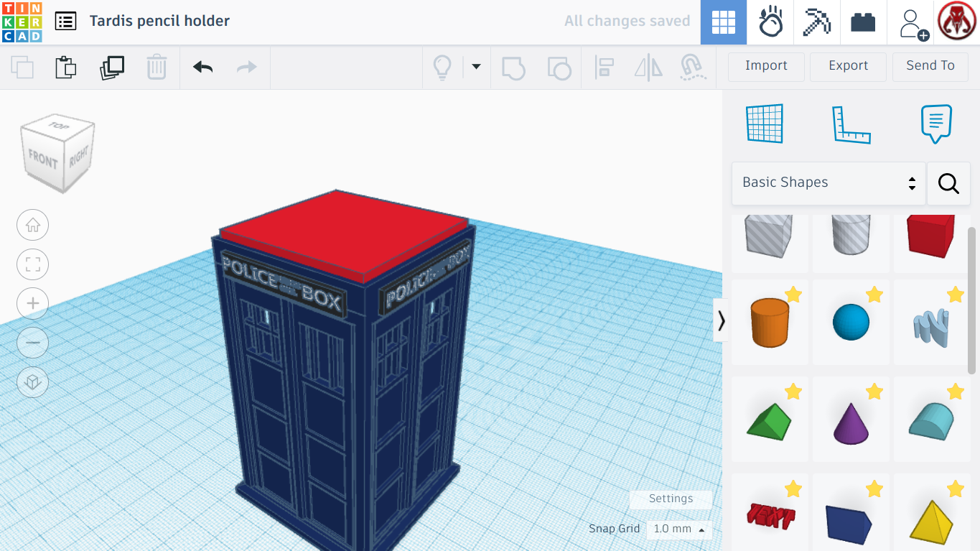This screenshot has width=980, height=551.
Task: Select the orange Cylinder shape
Action: (770, 323)
